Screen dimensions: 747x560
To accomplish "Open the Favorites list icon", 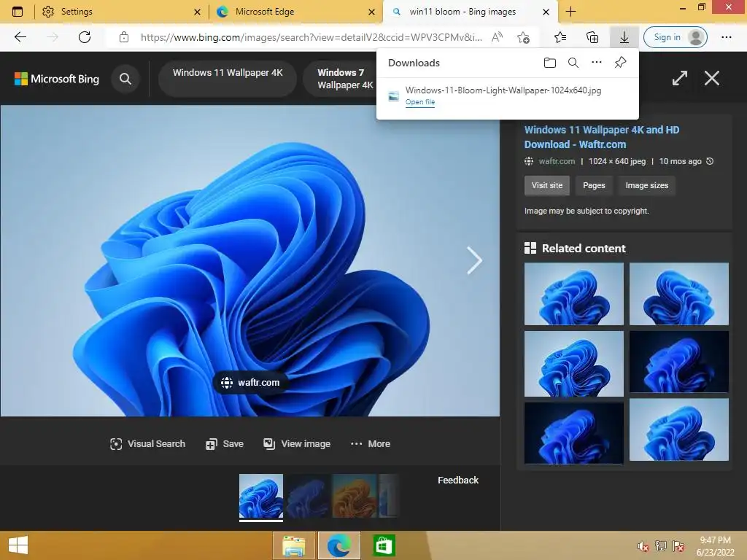I will [560, 37].
